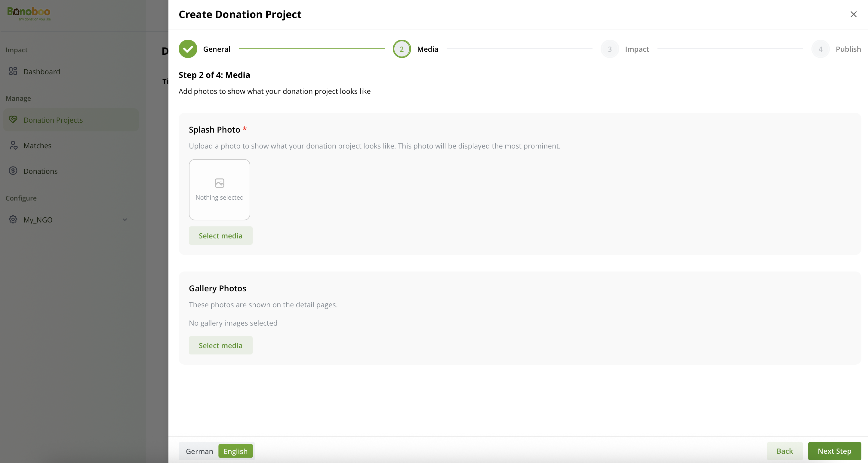Click the green General checkmark step icon
This screenshot has width=868, height=463.
(x=188, y=49)
